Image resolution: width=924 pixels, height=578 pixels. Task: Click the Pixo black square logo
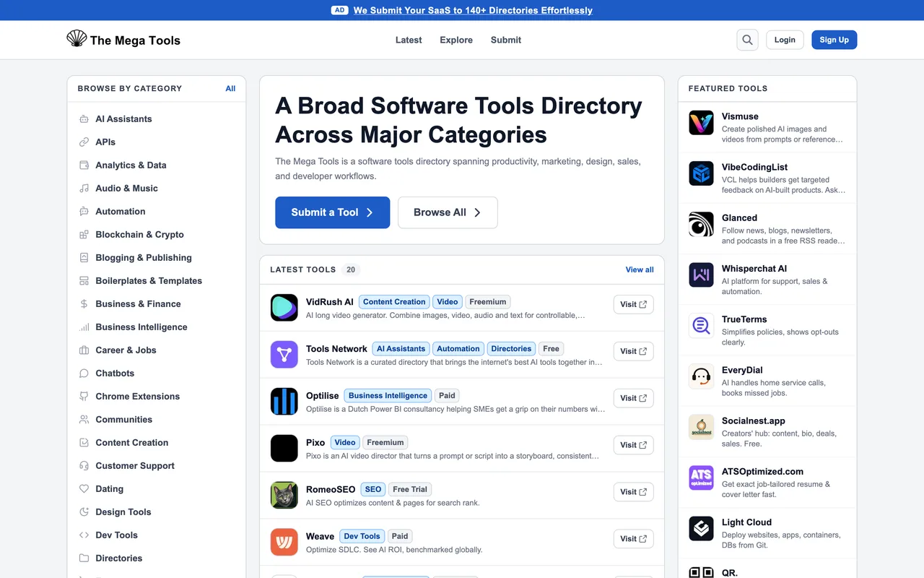[x=284, y=449]
